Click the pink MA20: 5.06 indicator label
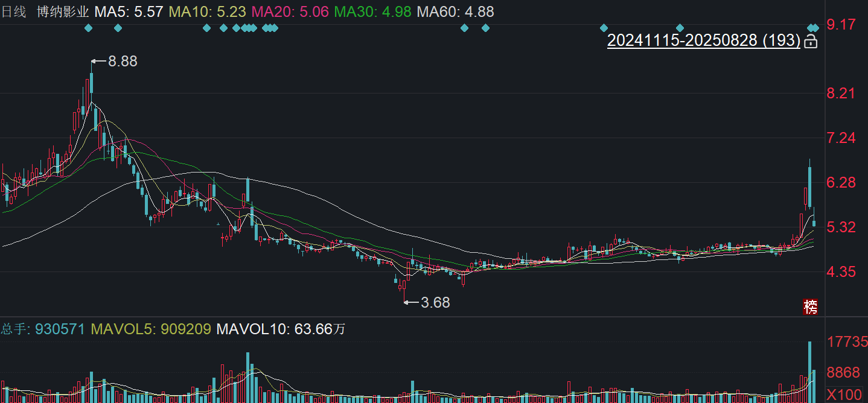The image size is (868, 403). 290,11
